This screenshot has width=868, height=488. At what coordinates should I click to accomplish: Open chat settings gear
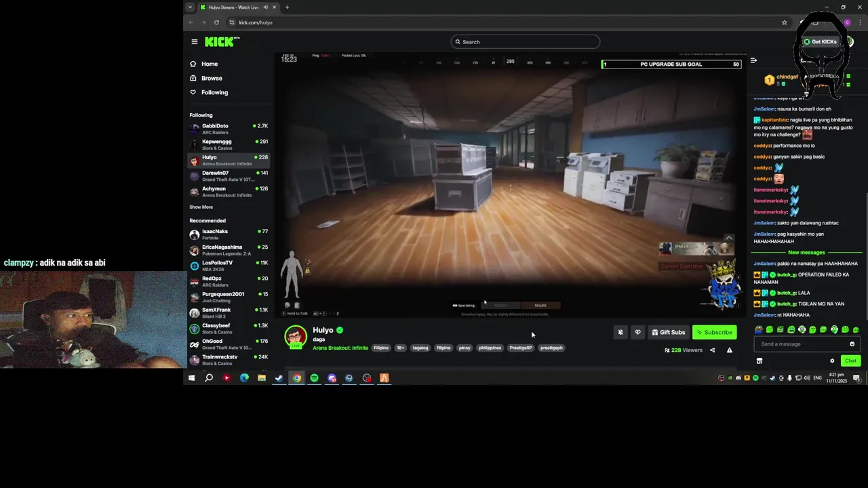(x=832, y=361)
